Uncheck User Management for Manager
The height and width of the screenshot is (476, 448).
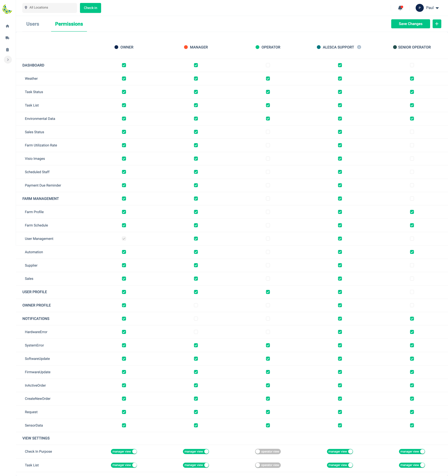(x=196, y=239)
